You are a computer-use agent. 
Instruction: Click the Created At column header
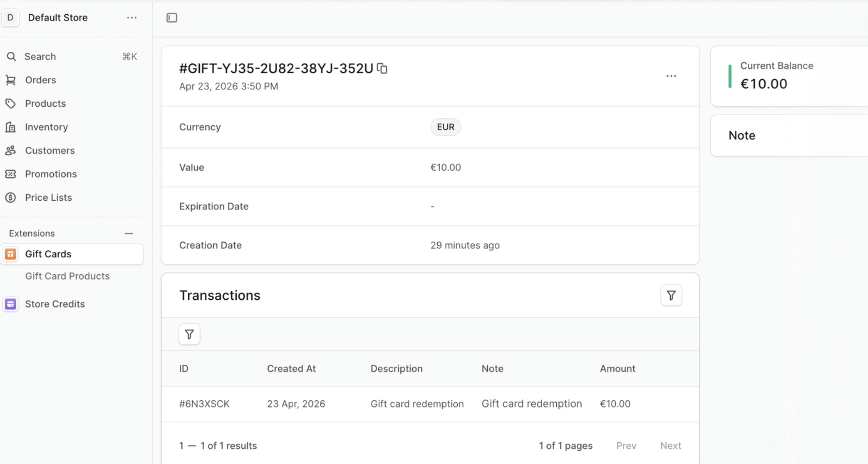click(291, 369)
